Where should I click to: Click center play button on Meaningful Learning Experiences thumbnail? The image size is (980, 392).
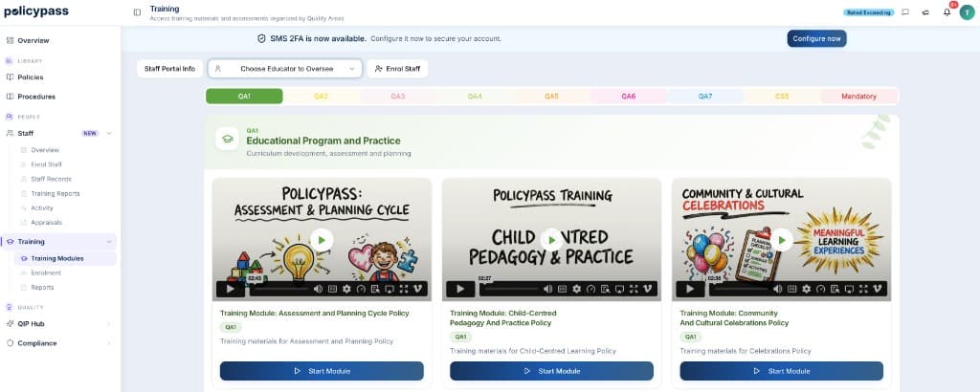tap(781, 240)
